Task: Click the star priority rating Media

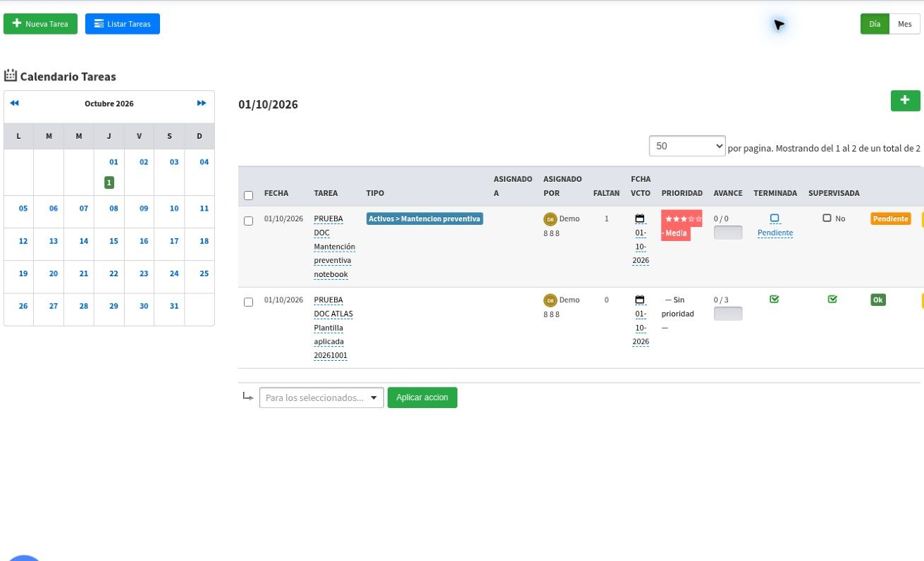Action: click(x=682, y=226)
